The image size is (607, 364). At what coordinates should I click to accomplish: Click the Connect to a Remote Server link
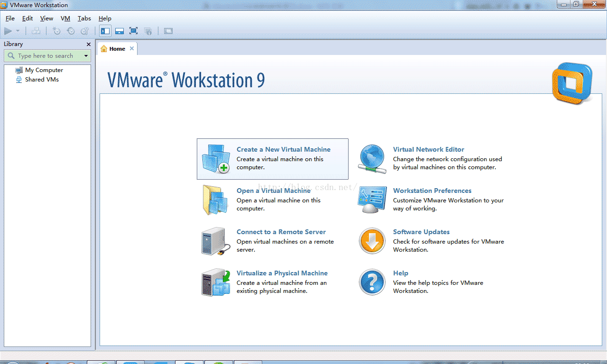281,232
